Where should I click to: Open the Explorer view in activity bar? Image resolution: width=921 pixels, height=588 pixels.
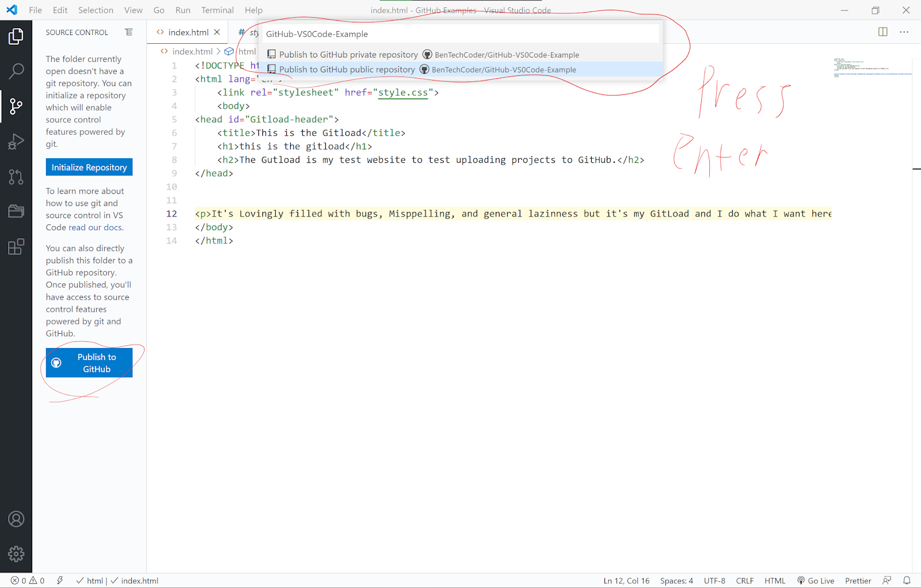pyautogui.click(x=16, y=37)
